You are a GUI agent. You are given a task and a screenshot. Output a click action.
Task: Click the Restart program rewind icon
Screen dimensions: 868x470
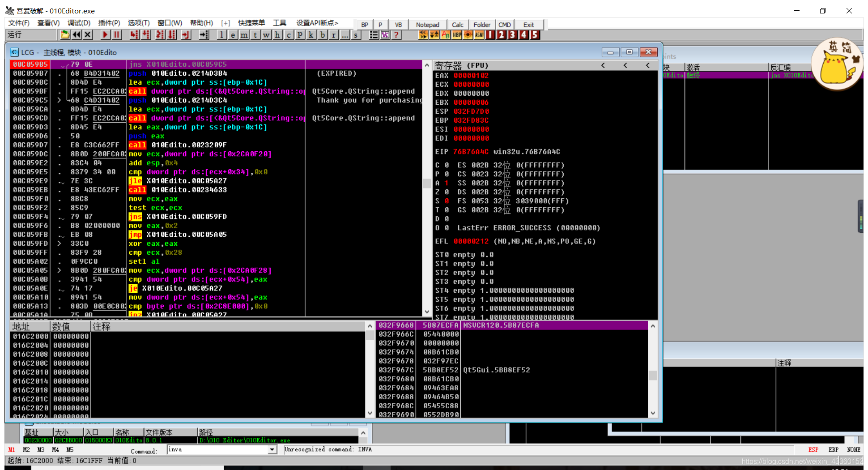click(x=77, y=35)
